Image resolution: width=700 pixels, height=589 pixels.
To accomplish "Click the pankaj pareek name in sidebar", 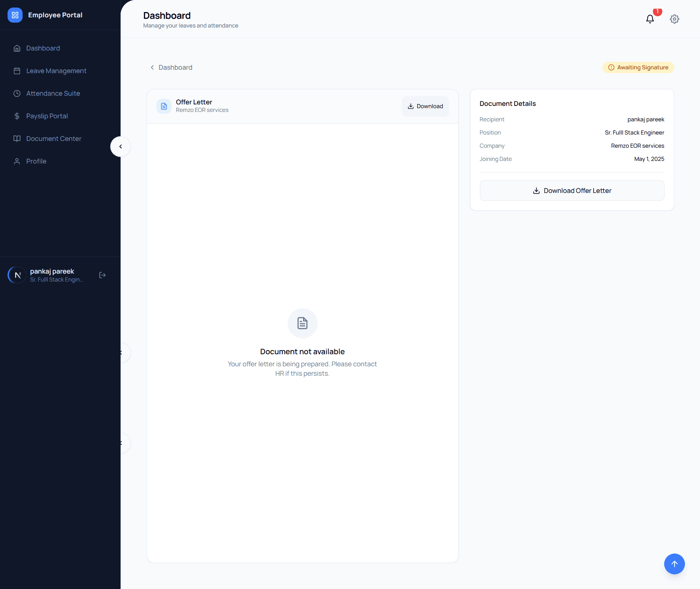I will (52, 271).
